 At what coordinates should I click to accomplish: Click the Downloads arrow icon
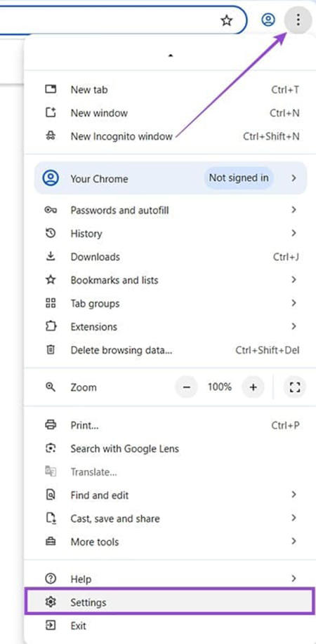51,257
